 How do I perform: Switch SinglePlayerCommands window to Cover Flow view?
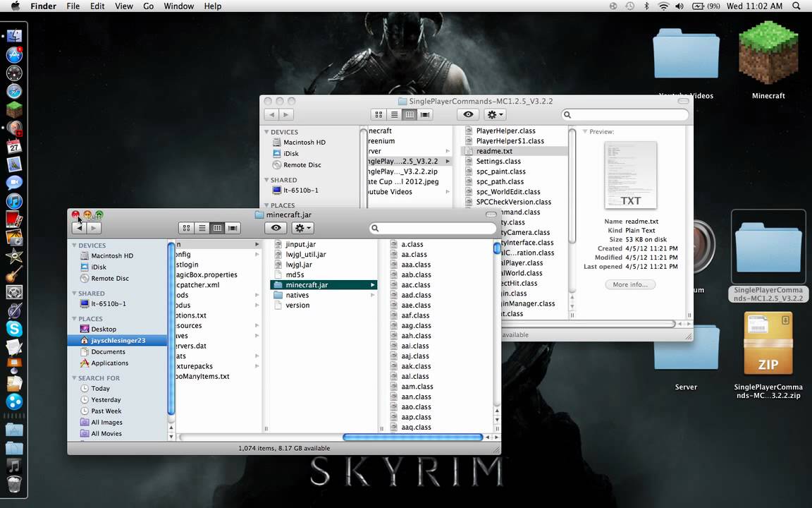click(x=425, y=114)
